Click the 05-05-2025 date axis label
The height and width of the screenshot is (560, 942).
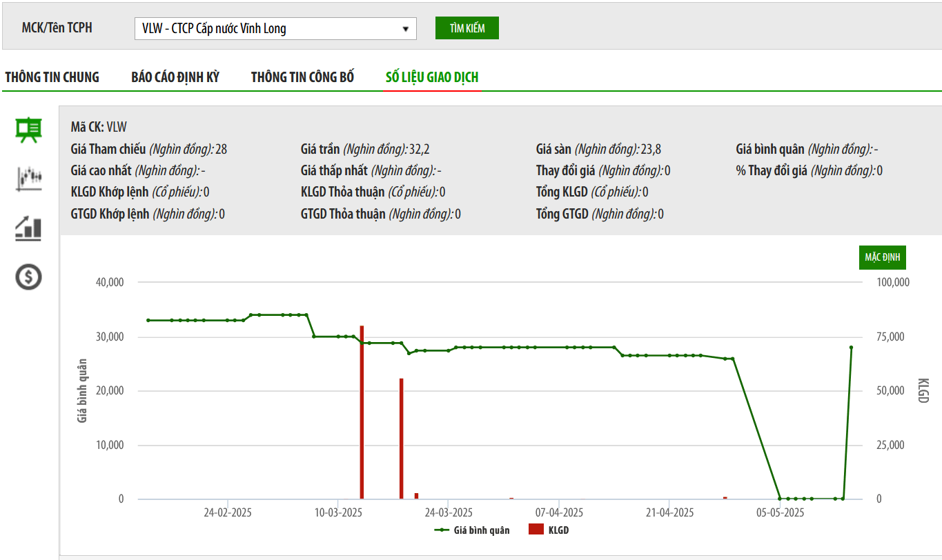[780, 513]
